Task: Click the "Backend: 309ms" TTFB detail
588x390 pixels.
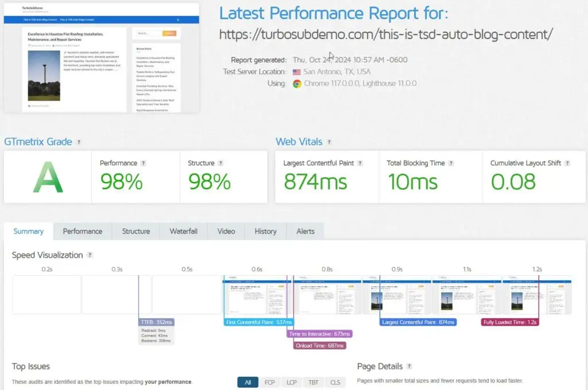Action: pyautogui.click(x=156, y=341)
